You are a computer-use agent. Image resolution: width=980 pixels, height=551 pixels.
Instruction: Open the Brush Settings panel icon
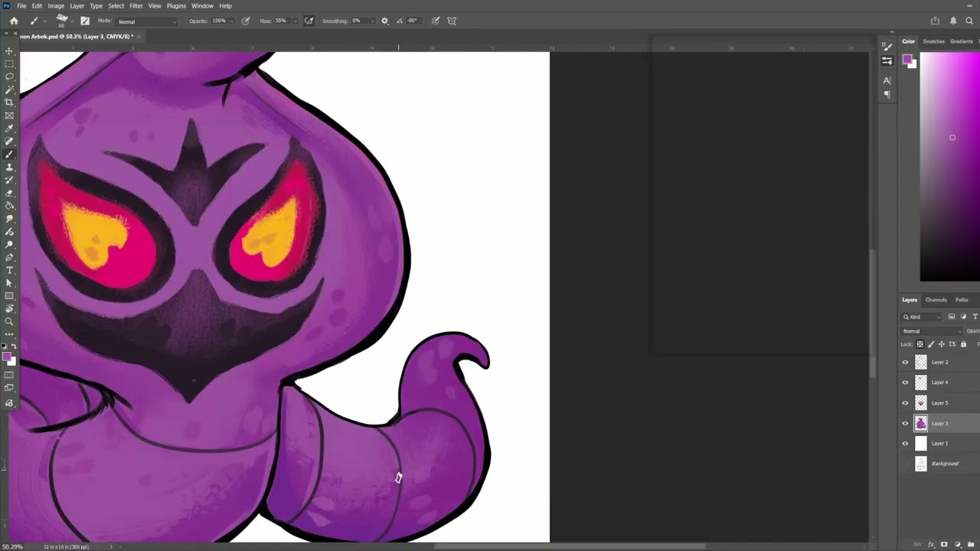click(85, 21)
